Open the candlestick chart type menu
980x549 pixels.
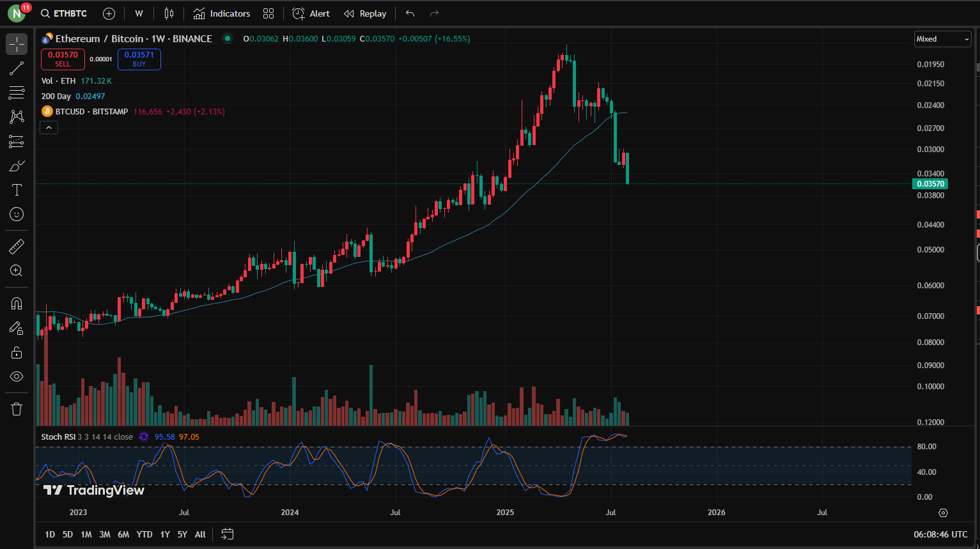coord(169,13)
